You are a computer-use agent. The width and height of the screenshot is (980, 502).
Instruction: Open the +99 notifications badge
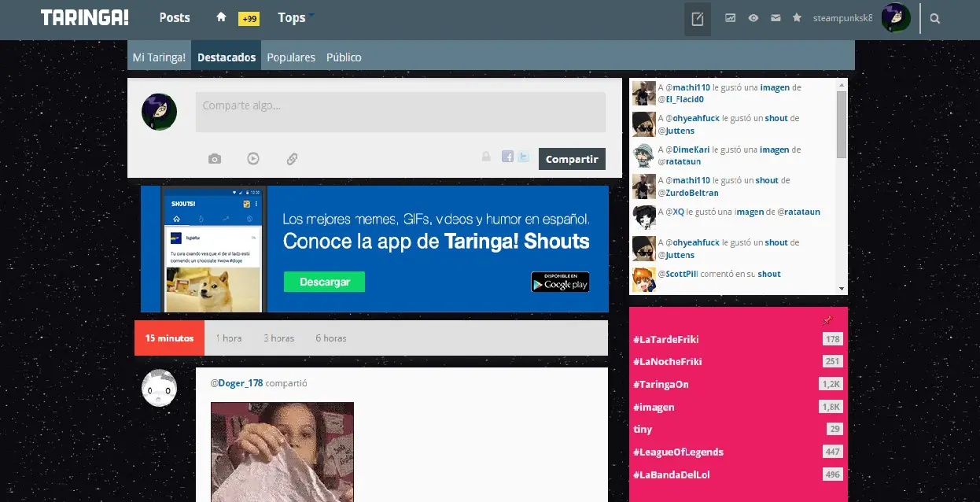point(249,19)
